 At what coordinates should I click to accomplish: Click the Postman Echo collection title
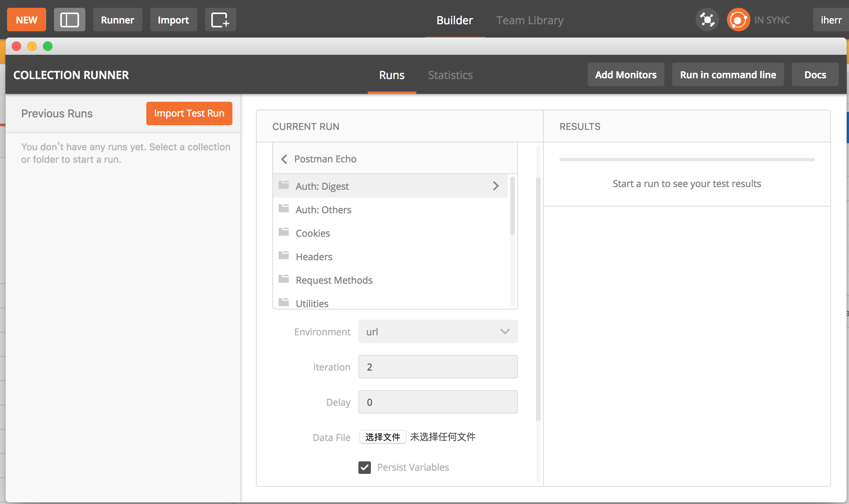(325, 159)
